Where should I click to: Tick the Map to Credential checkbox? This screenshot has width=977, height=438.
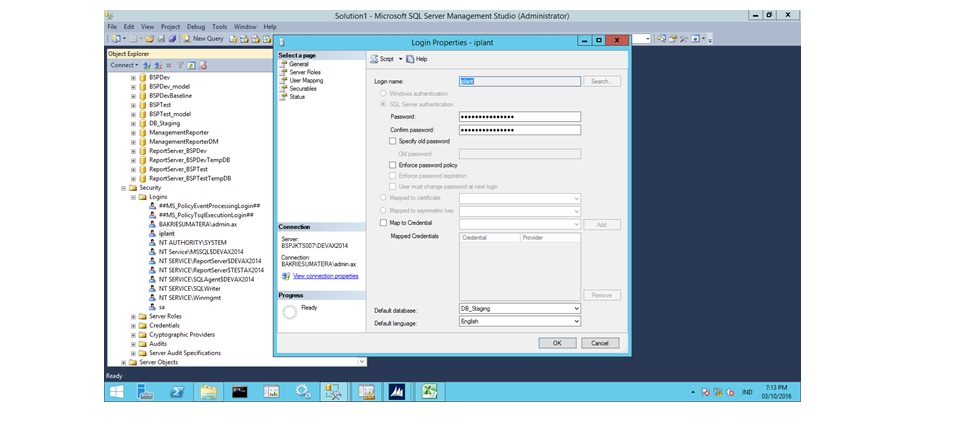tap(383, 222)
